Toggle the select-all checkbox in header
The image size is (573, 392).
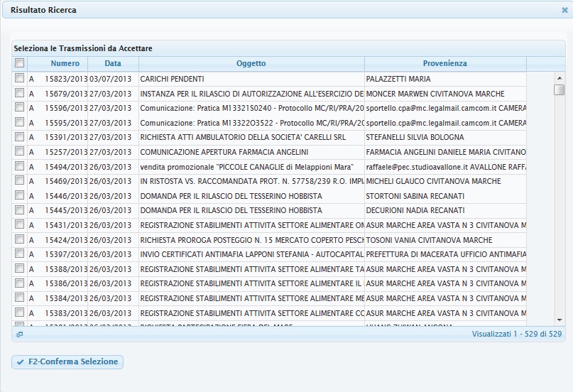(x=19, y=63)
